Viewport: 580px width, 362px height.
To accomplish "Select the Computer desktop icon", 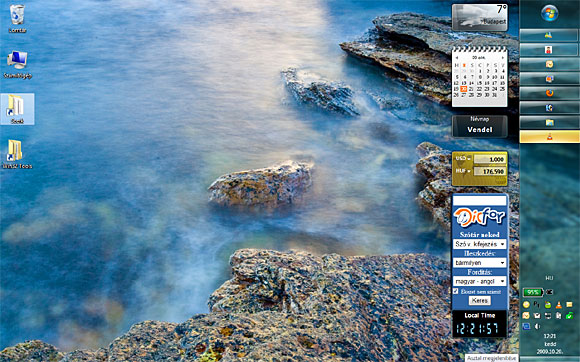I will point(17,64).
